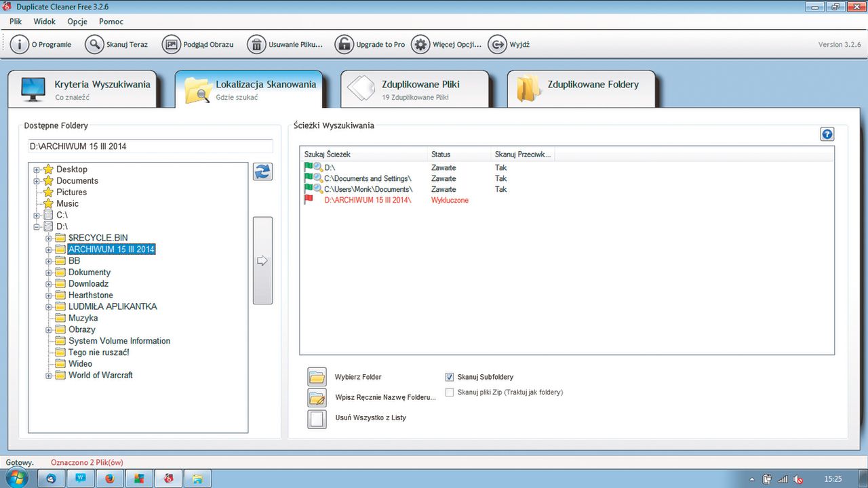Switch to the Zduplikowane Pliki tab
The image size is (868, 488).
pyautogui.click(x=415, y=89)
